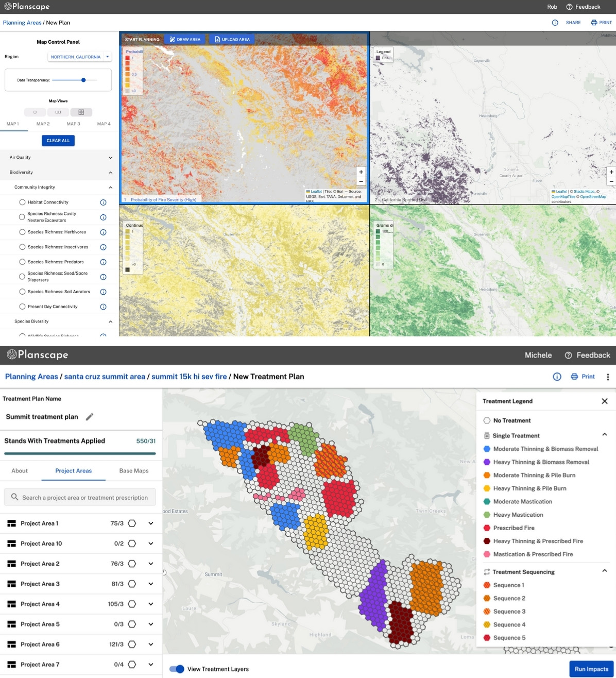Collapse the Species Diversity subsection
Screen dimensions: 616x678
110,321
